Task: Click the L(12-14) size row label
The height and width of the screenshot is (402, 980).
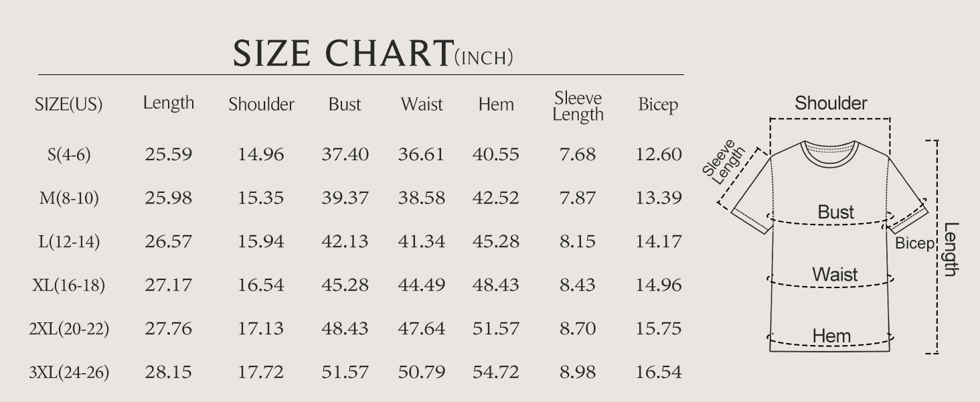Action: (69, 242)
